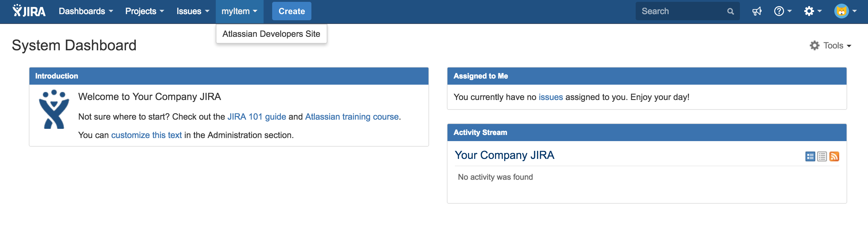Click inside the Search input field

pos(681,11)
